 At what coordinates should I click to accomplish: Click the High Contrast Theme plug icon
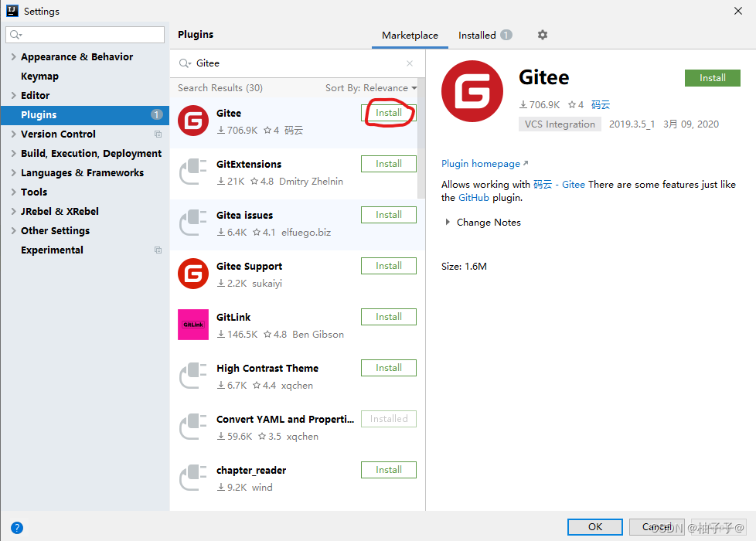coord(192,376)
